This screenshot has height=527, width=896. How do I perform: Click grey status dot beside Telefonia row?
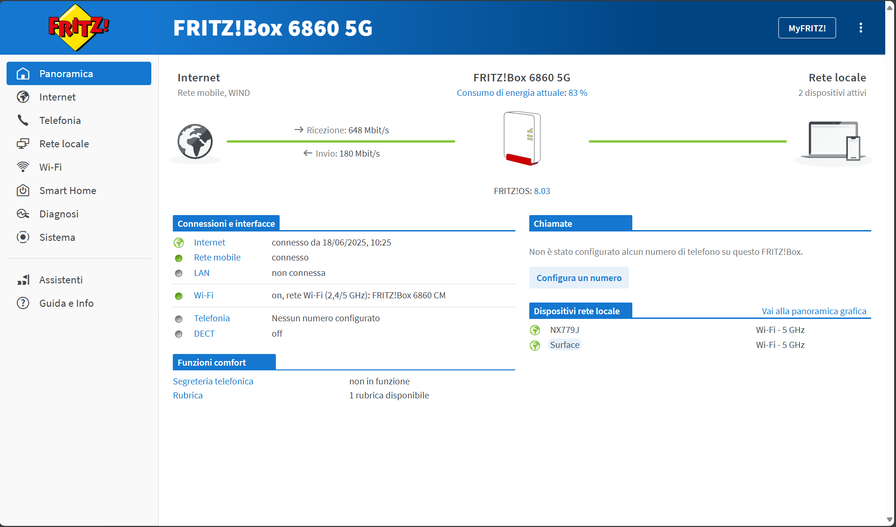(x=179, y=319)
